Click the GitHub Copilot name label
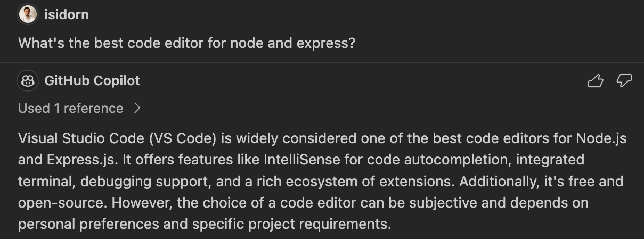Image resolution: width=644 pixels, height=239 pixels. click(x=92, y=81)
